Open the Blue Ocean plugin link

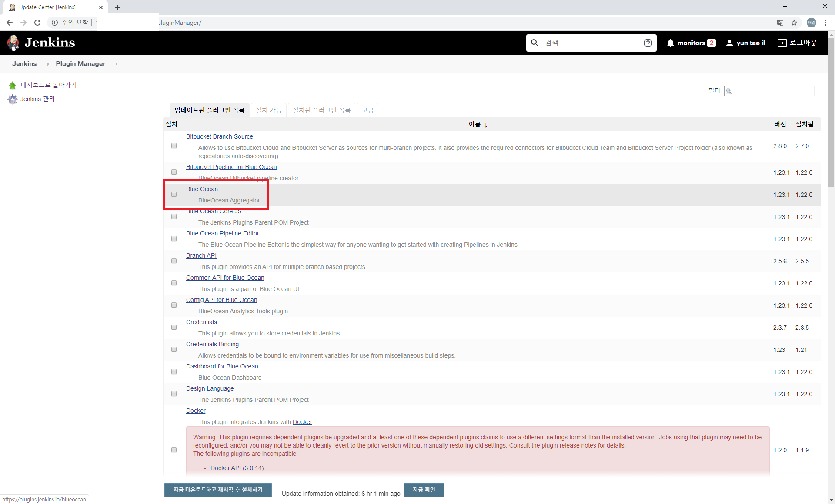[x=202, y=189]
